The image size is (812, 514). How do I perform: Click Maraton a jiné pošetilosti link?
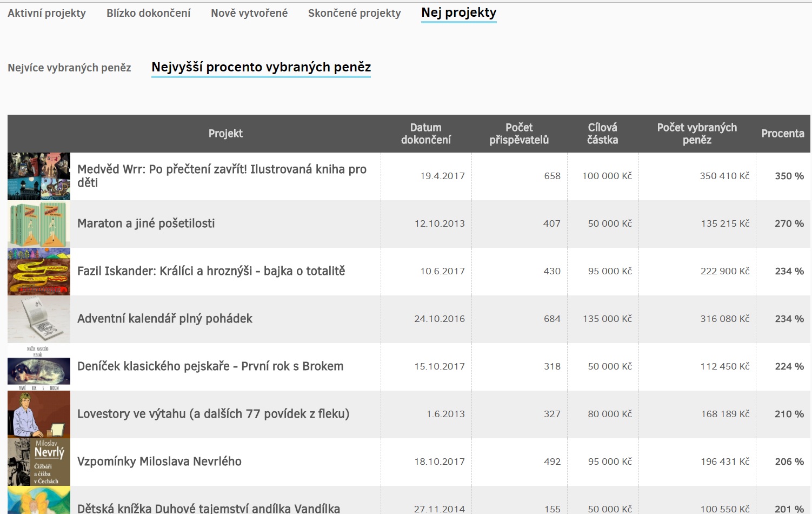pos(146,223)
